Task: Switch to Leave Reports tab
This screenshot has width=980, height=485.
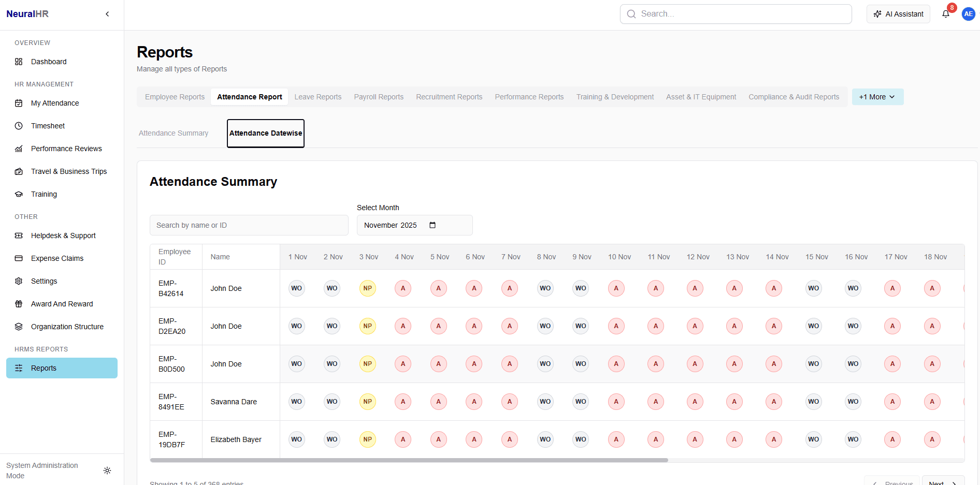Action: [x=318, y=97]
